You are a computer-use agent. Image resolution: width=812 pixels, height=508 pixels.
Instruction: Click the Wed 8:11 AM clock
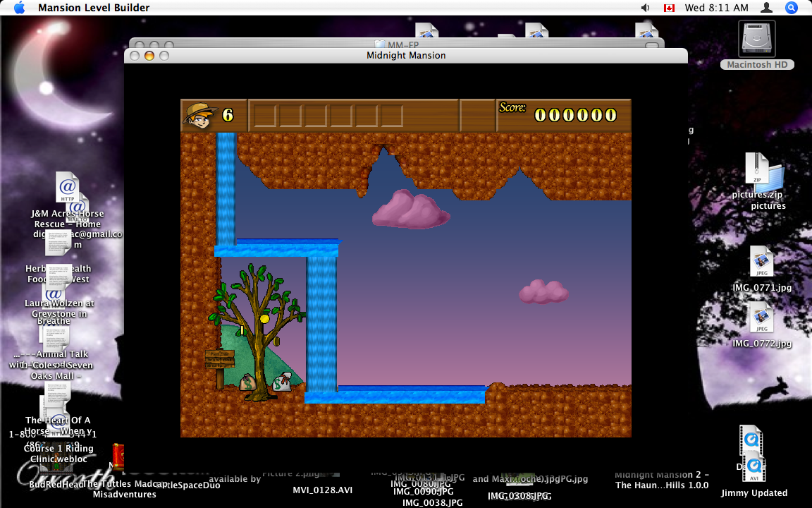click(716, 8)
